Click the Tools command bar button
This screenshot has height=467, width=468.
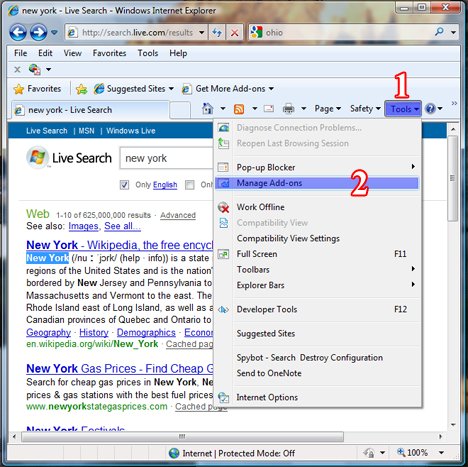403,109
